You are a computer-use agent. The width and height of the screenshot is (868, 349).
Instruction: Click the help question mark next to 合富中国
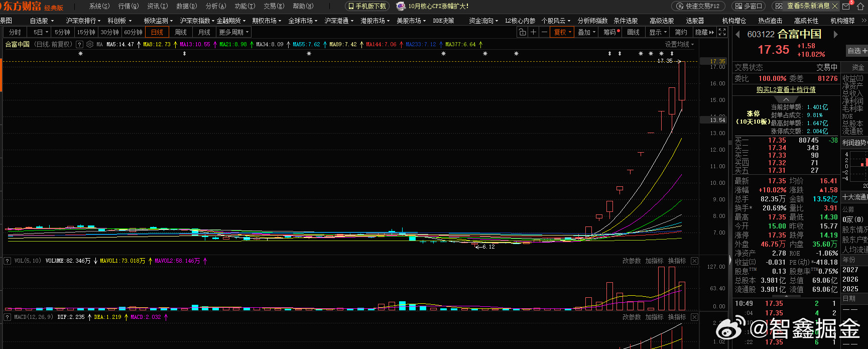79,44
